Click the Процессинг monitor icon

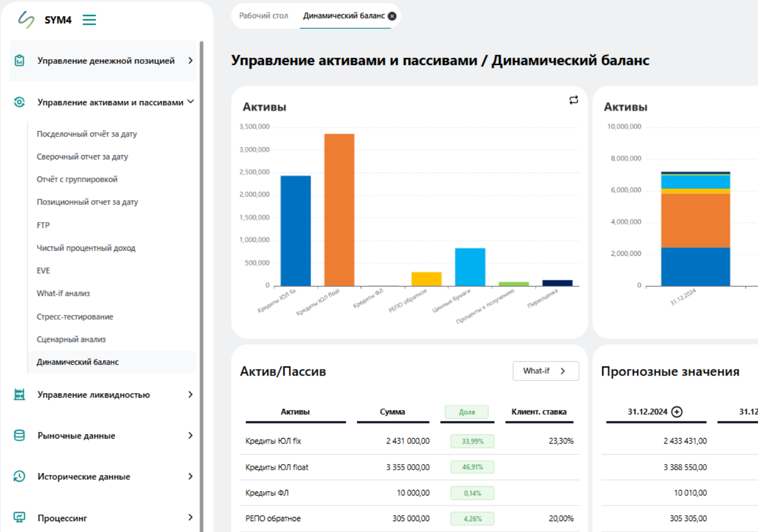pos(19,517)
